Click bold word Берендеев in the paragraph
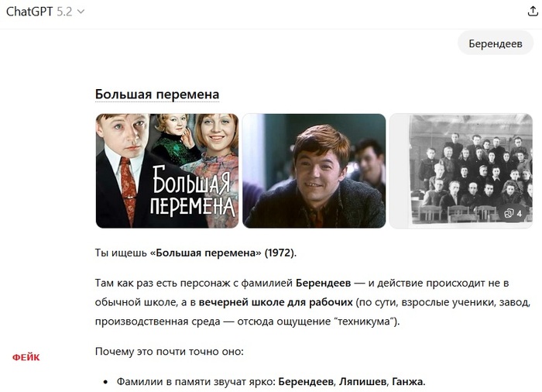 pos(323,283)
